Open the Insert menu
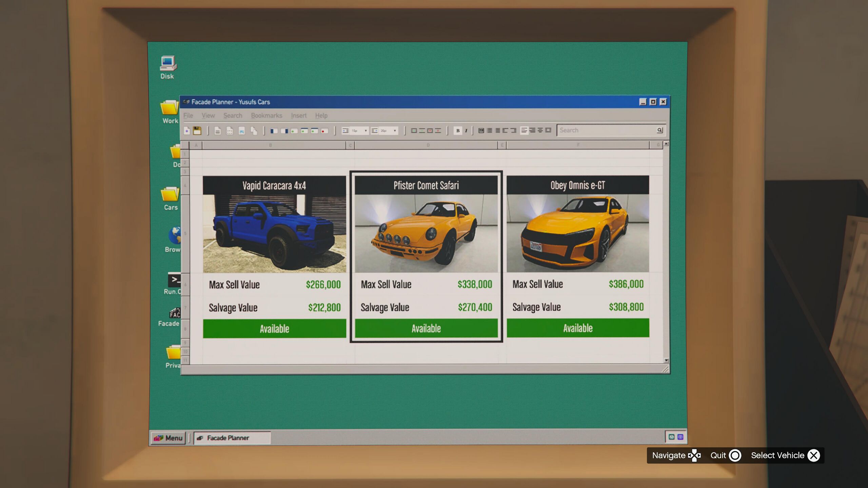Image resolution: width=868 pixels, height=488 pixels. [x=298, y=116]
